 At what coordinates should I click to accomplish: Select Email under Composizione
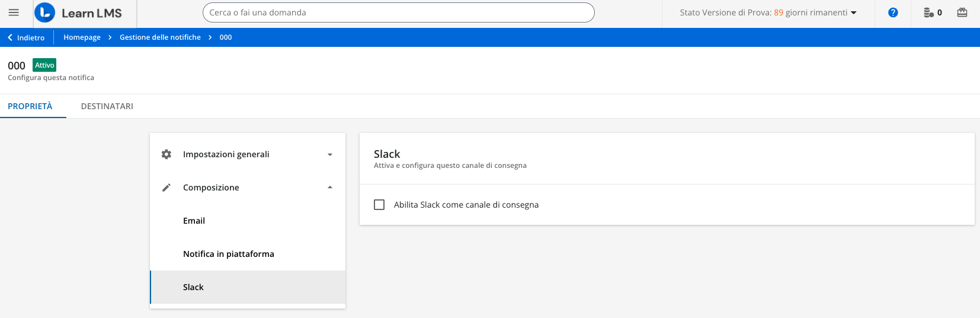(x=194, y=221)
